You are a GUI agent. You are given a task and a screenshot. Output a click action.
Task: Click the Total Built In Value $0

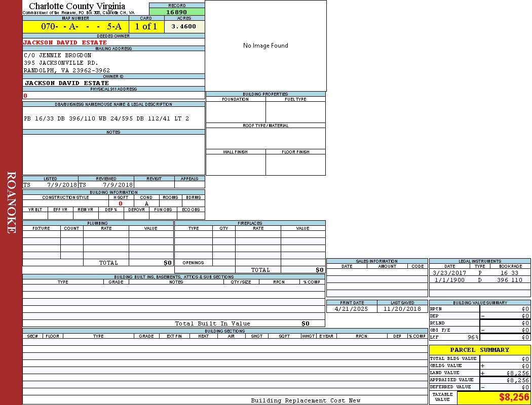(305, 323)
